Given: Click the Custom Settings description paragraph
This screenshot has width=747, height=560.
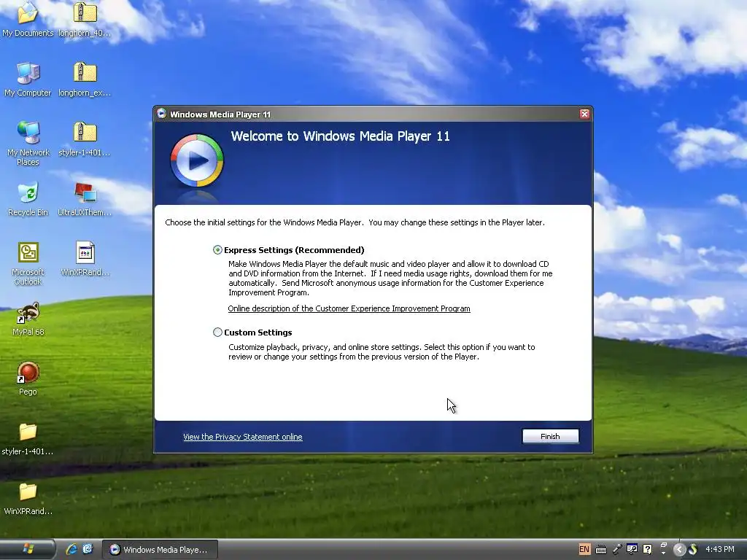Looking at the screenshot, I should pos(382,352).
